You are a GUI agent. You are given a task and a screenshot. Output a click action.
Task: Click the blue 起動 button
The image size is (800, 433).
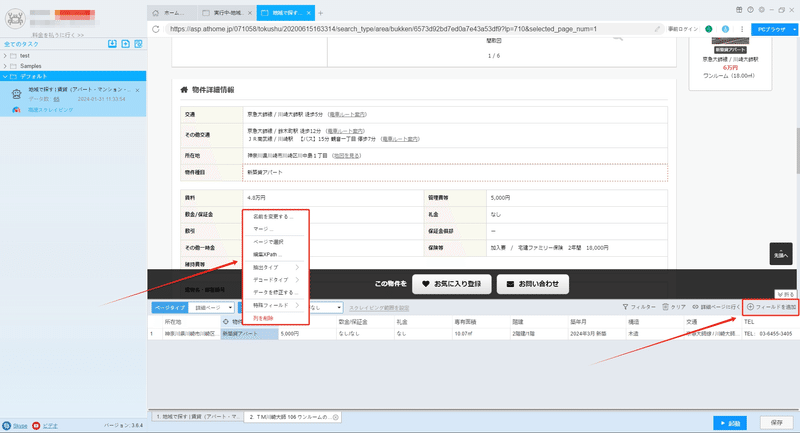pos(730,423)
